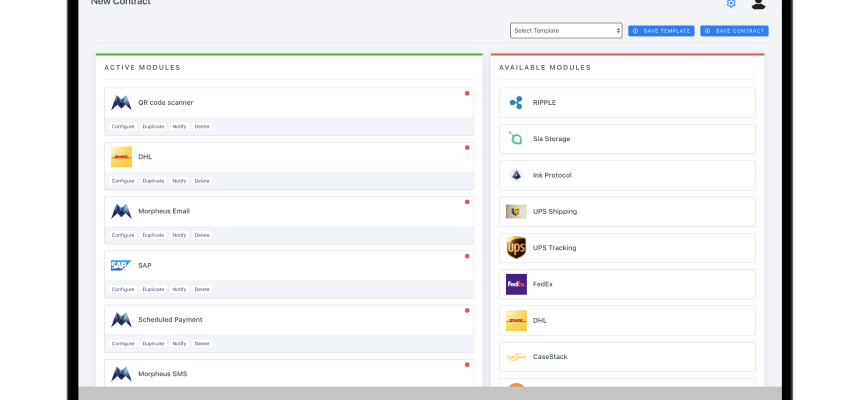Click the UPS Shipping logo icon
This screenshot has width=860, height=400.
coord(516,211)
